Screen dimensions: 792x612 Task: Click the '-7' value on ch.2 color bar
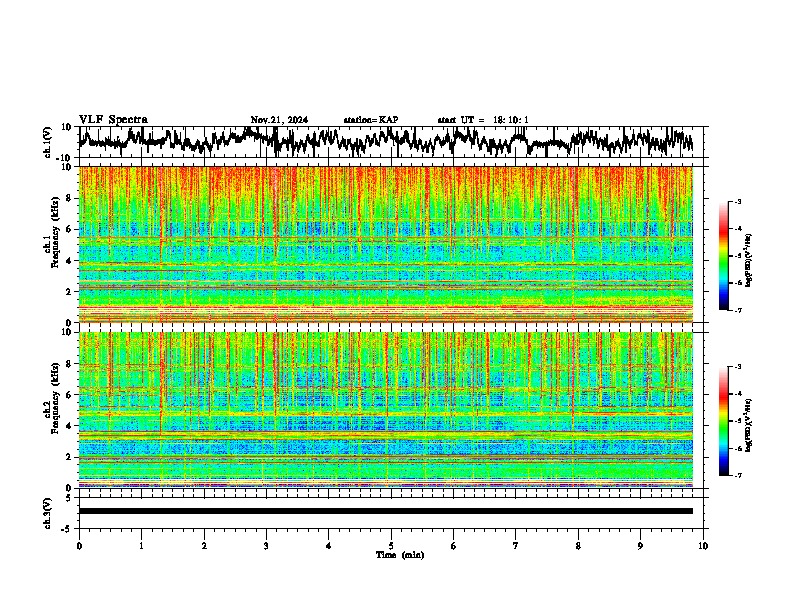[x=737, y=475]
